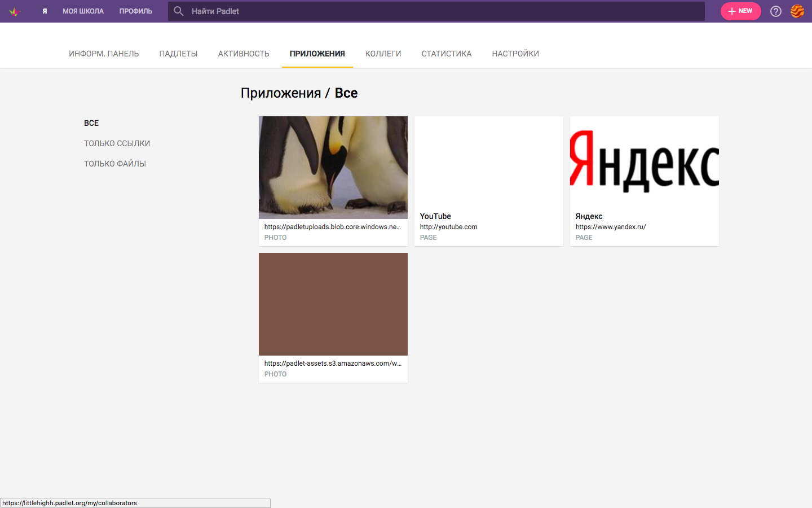Open the YouTube page card

[488, 181]
